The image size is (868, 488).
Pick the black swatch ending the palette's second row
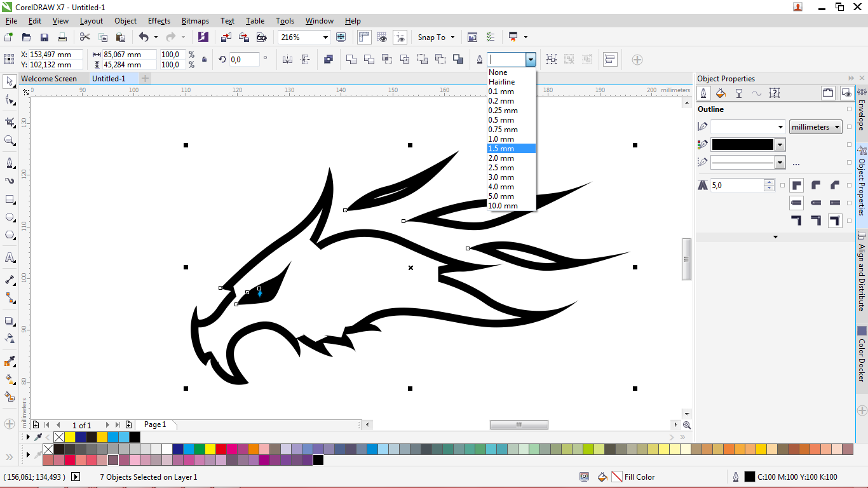(x=318, y=460)
